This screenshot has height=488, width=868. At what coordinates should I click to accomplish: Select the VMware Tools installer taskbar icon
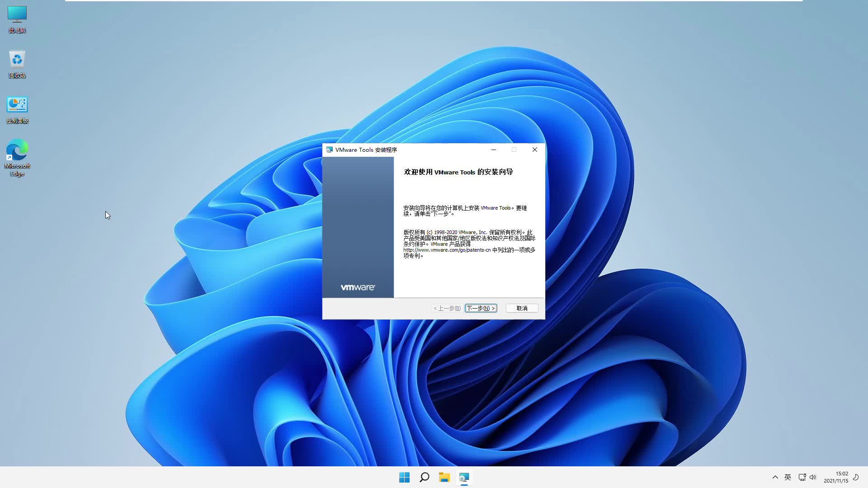465,477
